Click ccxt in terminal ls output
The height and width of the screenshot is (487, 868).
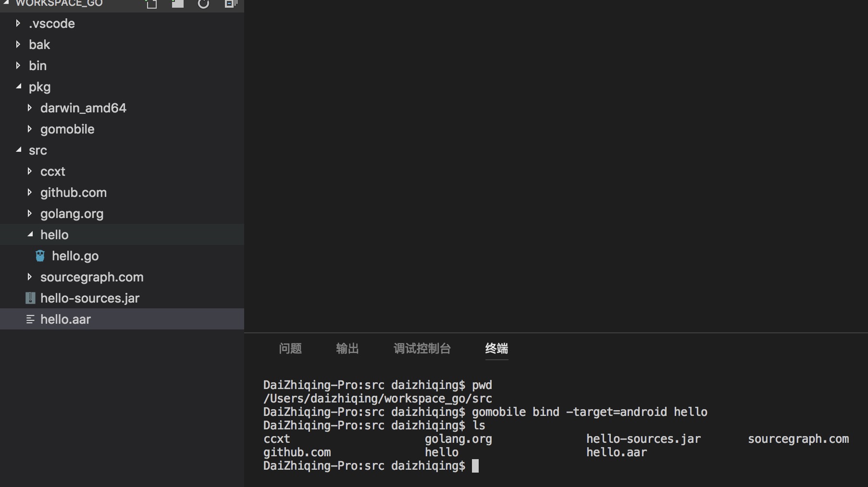click(277, 439)
